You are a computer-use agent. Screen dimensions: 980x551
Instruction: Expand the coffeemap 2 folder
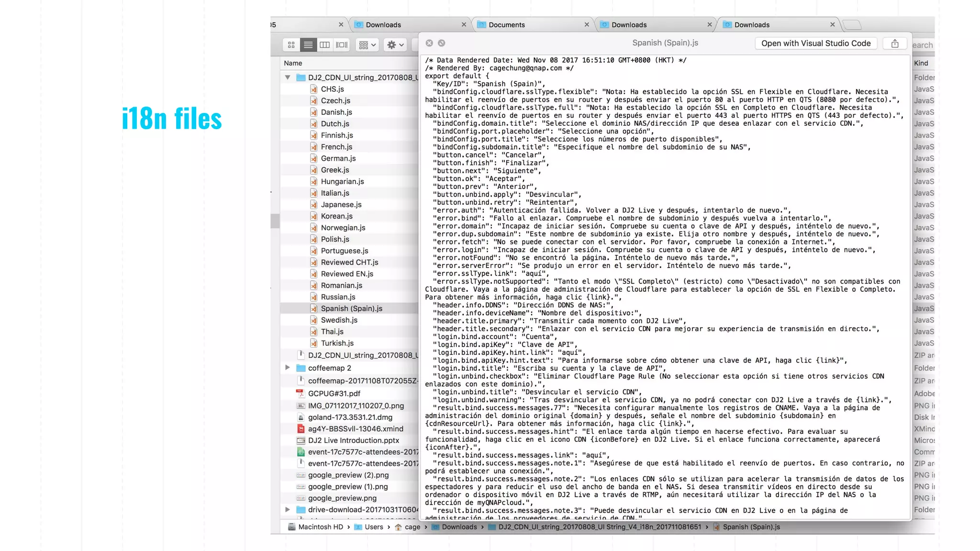point(288,368)
